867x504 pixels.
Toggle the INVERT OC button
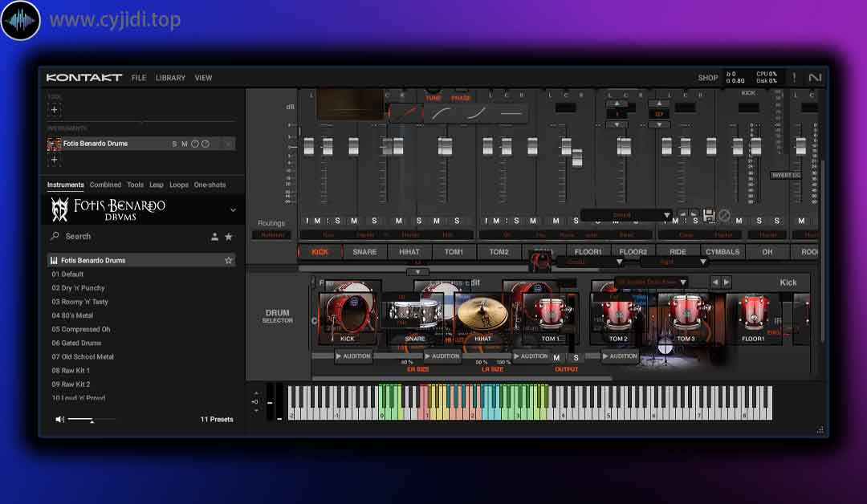click(786, 175)
